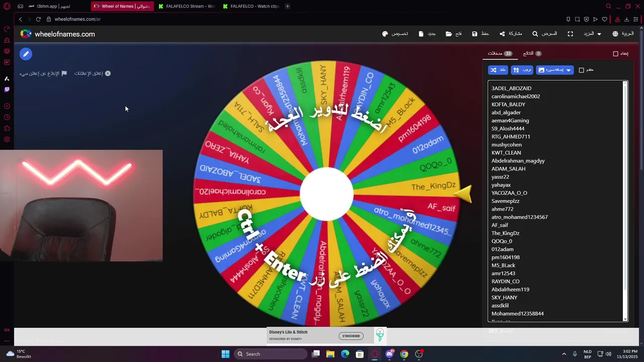Reload the current page
This screenshot has height=362, width=644.
coord(38,19)
